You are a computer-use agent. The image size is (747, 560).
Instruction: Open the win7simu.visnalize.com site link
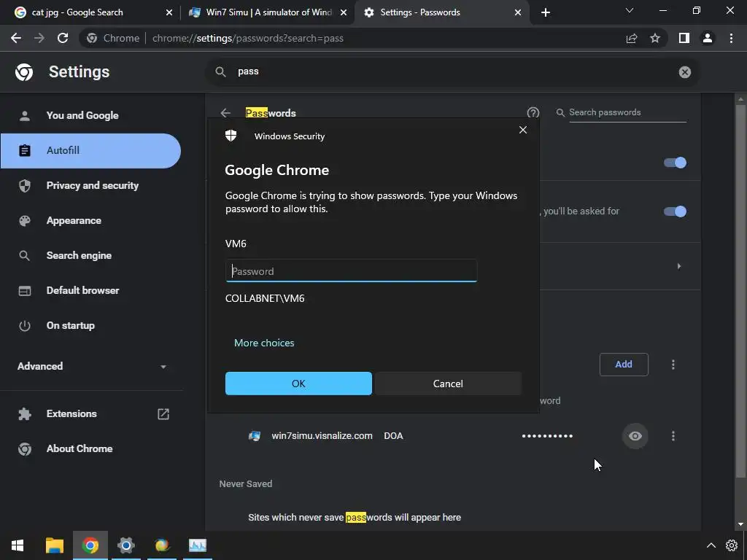tap(322, 436)
